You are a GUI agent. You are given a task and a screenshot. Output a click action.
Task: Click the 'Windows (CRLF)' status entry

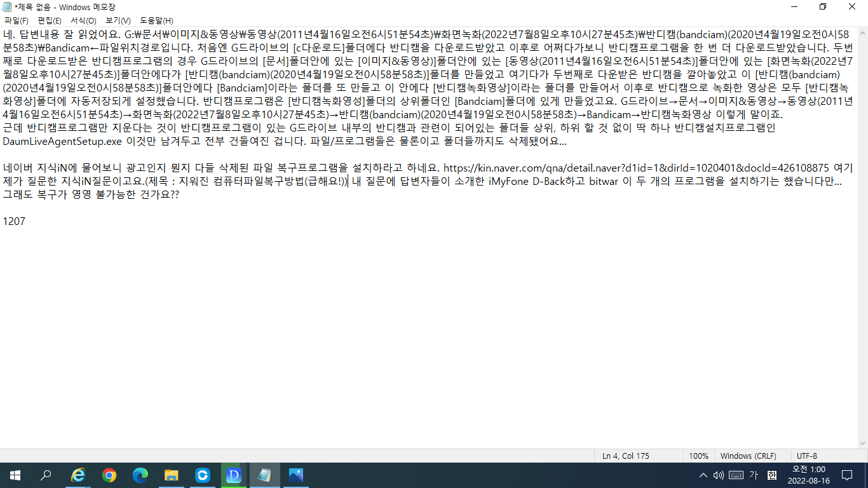click(x=748, y=456)
